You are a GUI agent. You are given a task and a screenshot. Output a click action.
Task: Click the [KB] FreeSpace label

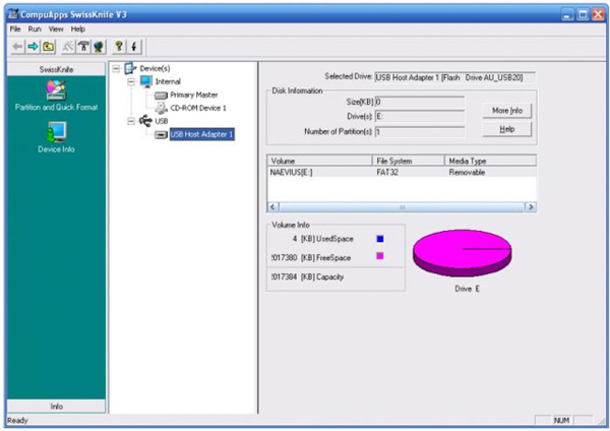(326, 258)
